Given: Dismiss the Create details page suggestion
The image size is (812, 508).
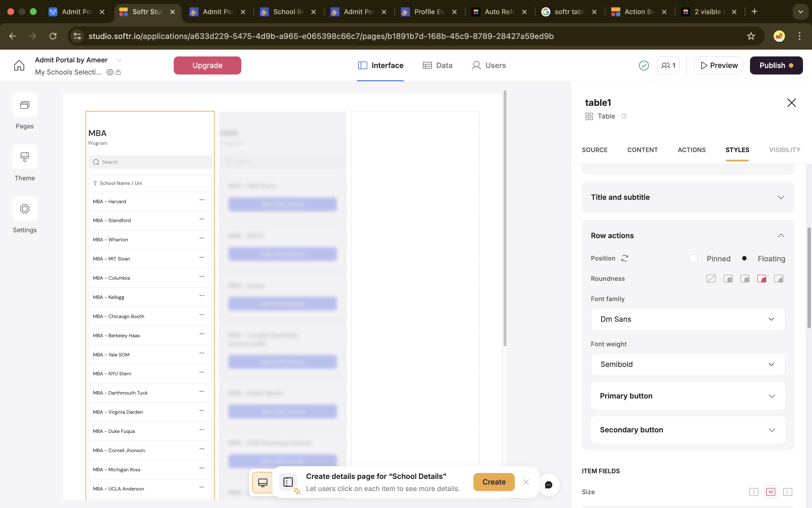Looking at the screenshot, I should [x=526, y=482].
